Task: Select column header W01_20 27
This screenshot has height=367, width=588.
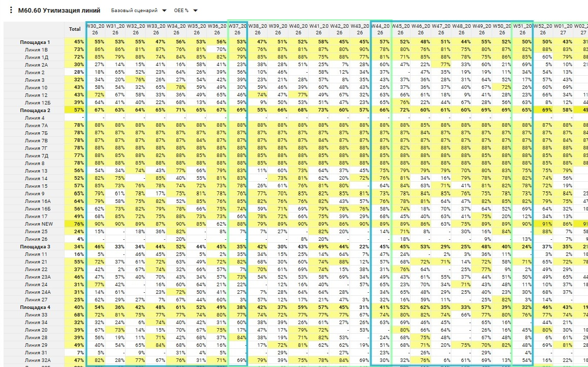Action: coord(563,29)
